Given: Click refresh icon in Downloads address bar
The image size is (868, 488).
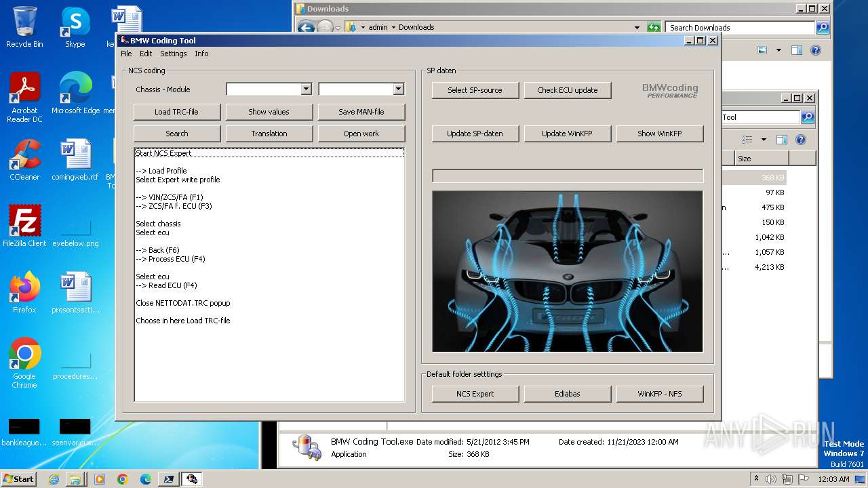Looking at the screenshot, I should click(654, 27).
